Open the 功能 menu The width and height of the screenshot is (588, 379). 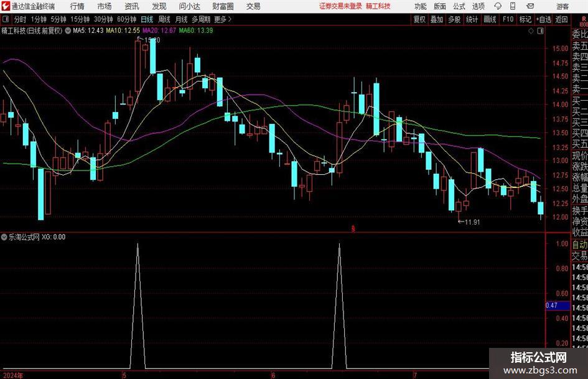(421, 6)
